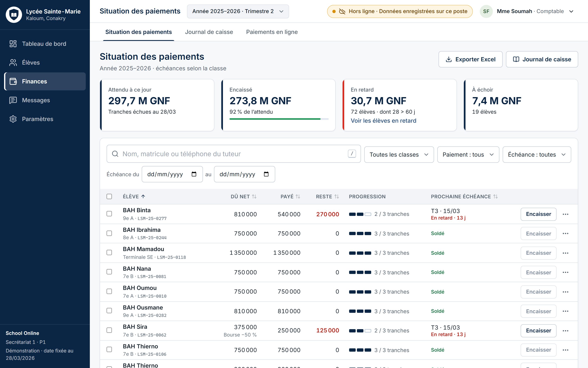This screenshot has width=588, height=368.
Task: Focus the name or matricule search field
Action: coord(234,154)
